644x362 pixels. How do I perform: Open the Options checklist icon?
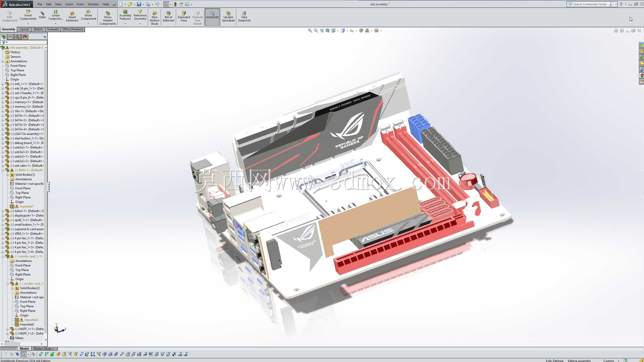187,4
